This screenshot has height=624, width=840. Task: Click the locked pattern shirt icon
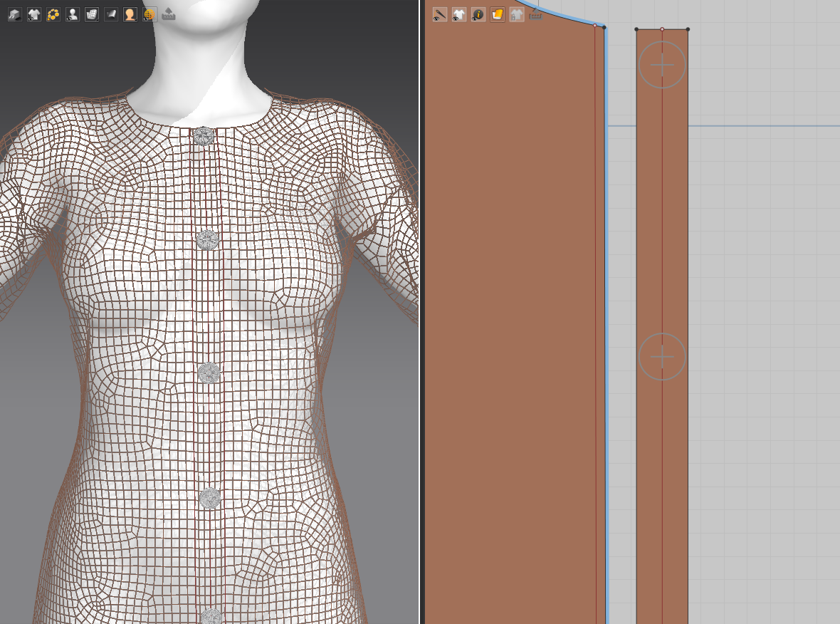click(x=517, y=14)
